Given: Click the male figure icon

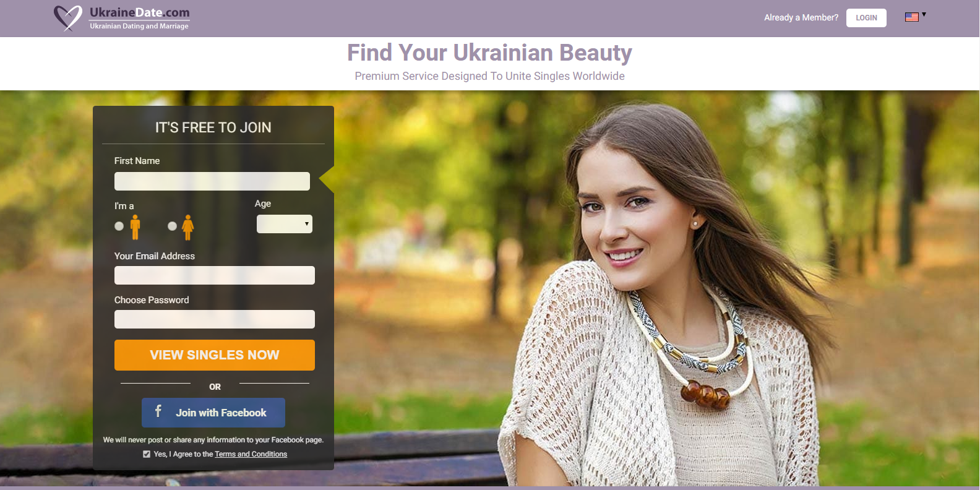Looking at the screenshot, I should click(x=135, y=227).
